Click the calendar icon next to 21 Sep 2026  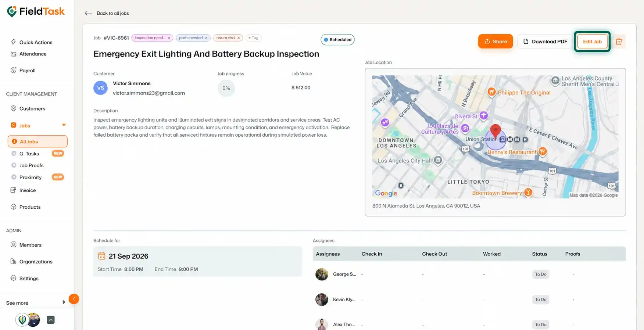point(102,256)
